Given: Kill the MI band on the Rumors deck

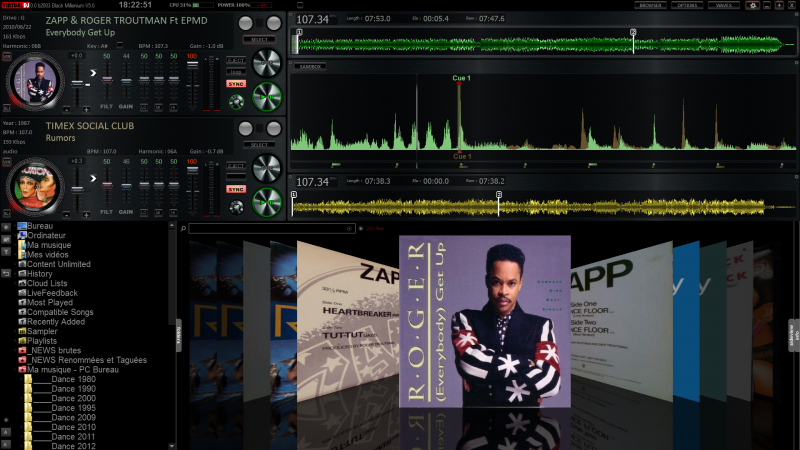Looking at the screenshot, I should pos(159,212).
